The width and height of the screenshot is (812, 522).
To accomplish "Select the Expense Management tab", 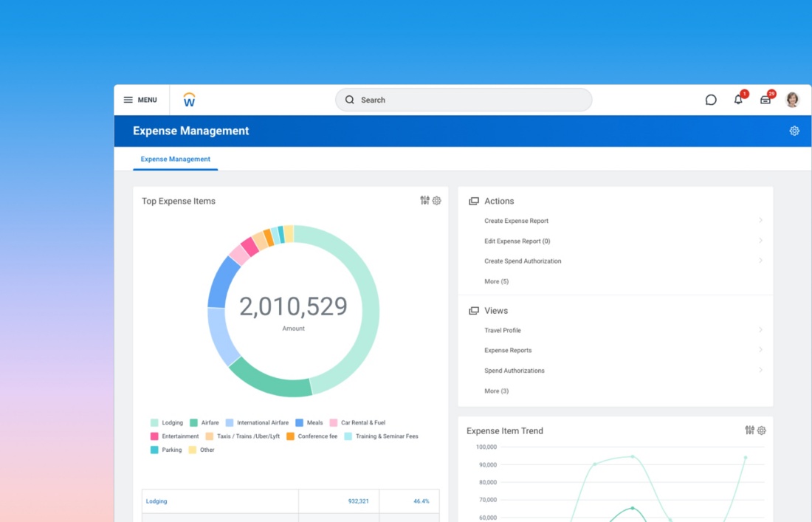I will pyautogui.click(x=176, y=159).
